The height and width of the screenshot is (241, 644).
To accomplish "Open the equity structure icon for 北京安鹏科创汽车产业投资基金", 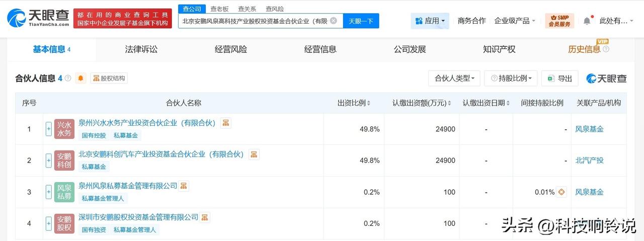I will pyautogui.click(x=254, y=154).
